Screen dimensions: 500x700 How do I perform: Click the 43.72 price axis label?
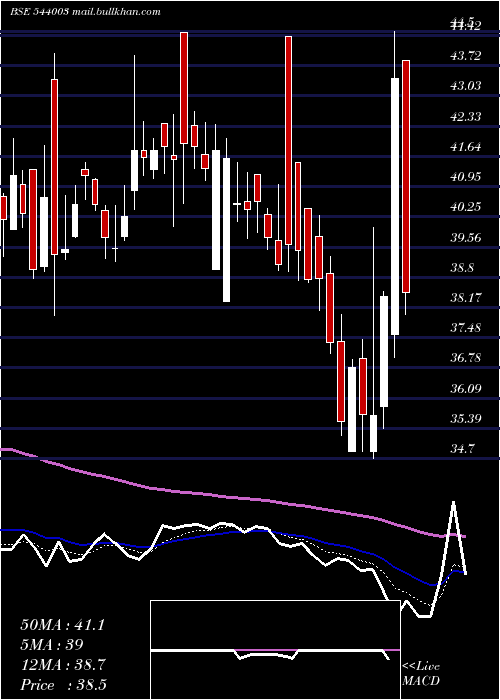[x=466, y=56]
